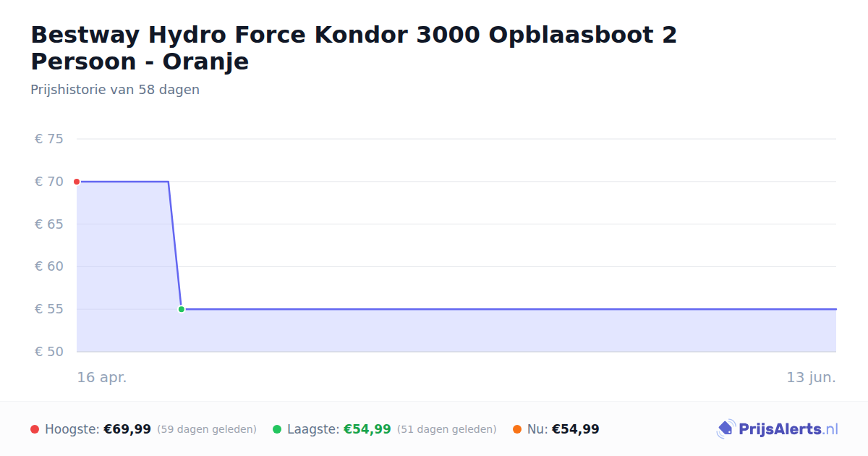The height and width of the screenshot is (456, 868).
Task: Click the 16 apr. start date label
Action: pyautogui.click(x=102, y=378)
